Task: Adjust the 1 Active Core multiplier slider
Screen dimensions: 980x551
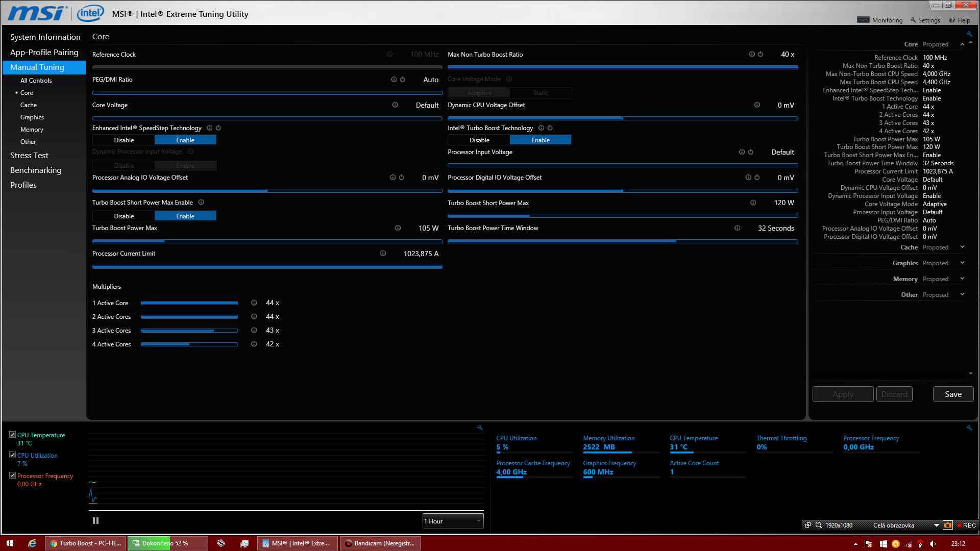Action: pyautogui.click(x=189, y=303)
